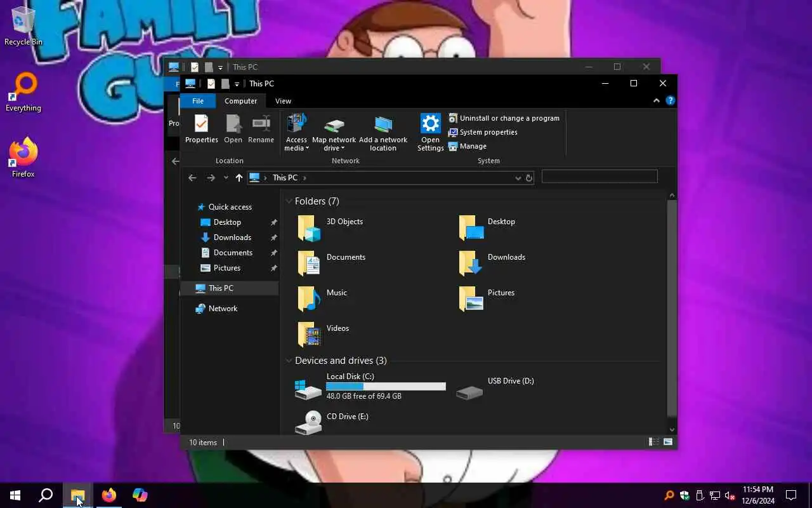
Task: Switch to large thumbnails view in the status bar
Action: point(668,442)
